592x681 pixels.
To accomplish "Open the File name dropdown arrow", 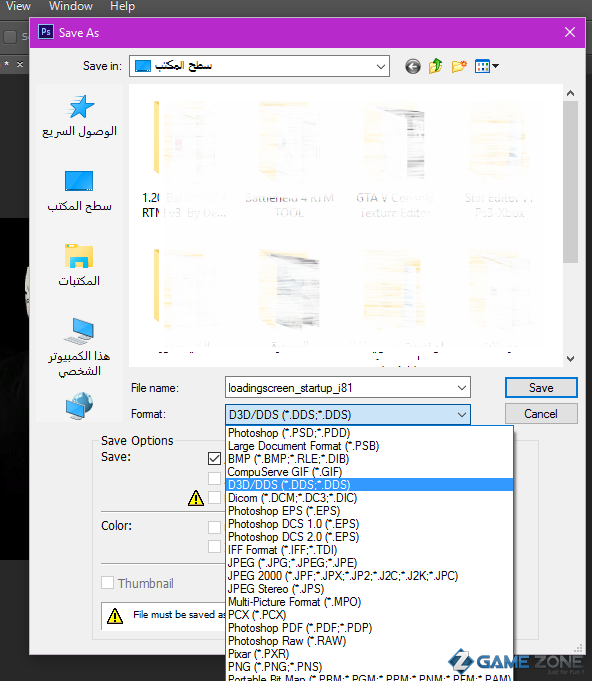I will (x=462, y=387).
